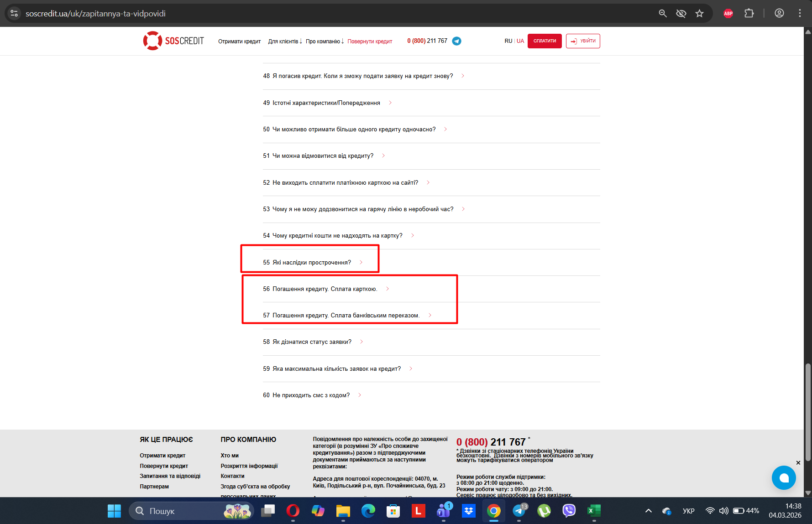
Task: Open File Explorer from the taskbar
Action: 343,511
